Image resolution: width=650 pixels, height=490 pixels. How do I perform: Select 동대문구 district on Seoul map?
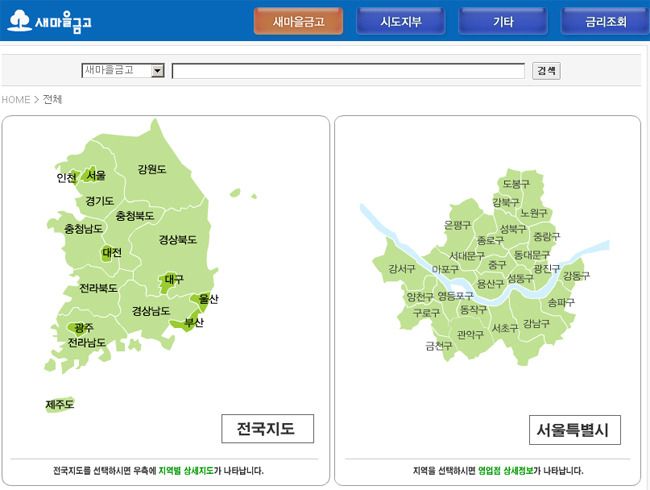click(x=531, y=255)
